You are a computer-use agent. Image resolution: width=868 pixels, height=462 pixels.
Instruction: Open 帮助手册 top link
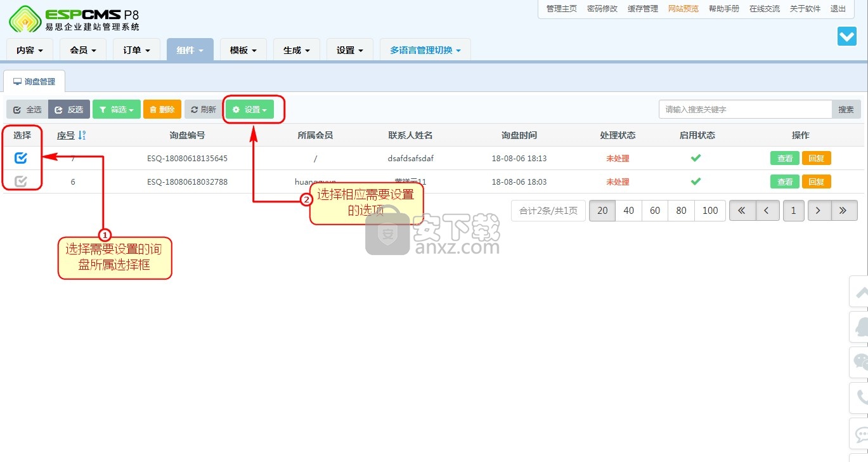pos(723,9)
